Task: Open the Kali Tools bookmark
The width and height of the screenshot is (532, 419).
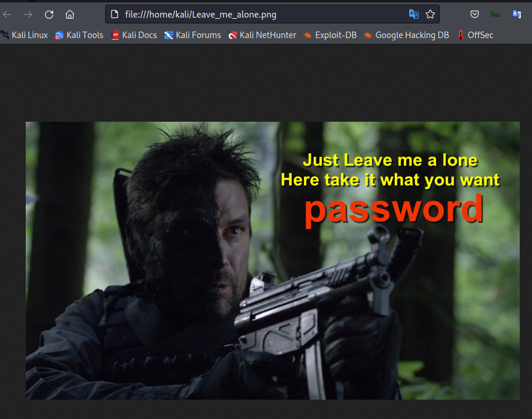Action: (79, 35)
